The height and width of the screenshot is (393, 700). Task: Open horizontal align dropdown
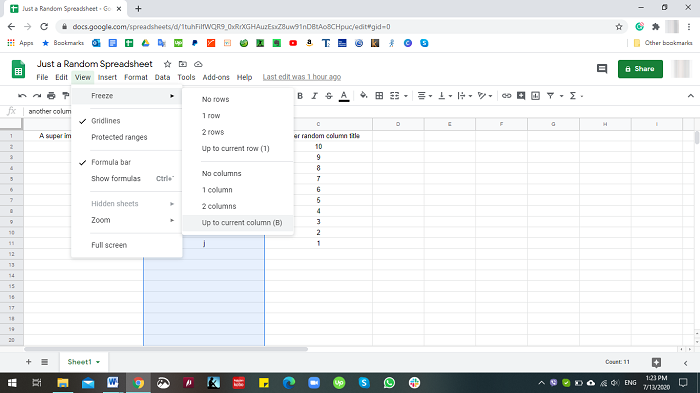pyautogui.click(x=425, y=96)
